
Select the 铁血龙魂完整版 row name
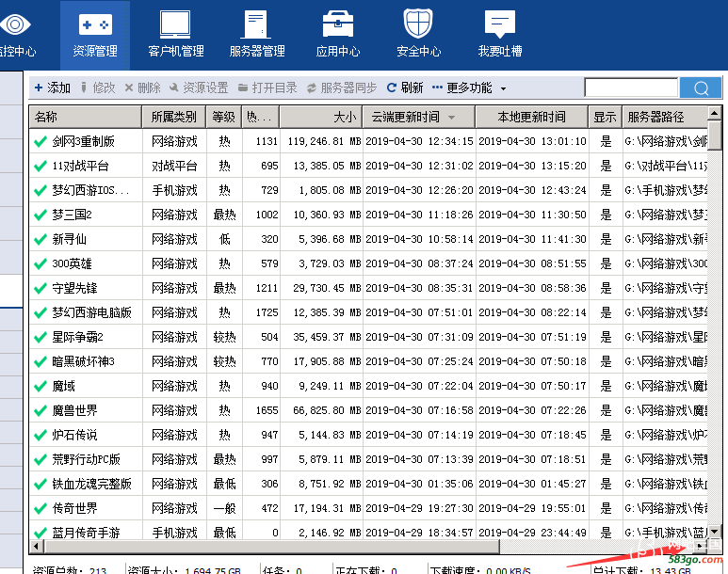click(x=92, y=484)
